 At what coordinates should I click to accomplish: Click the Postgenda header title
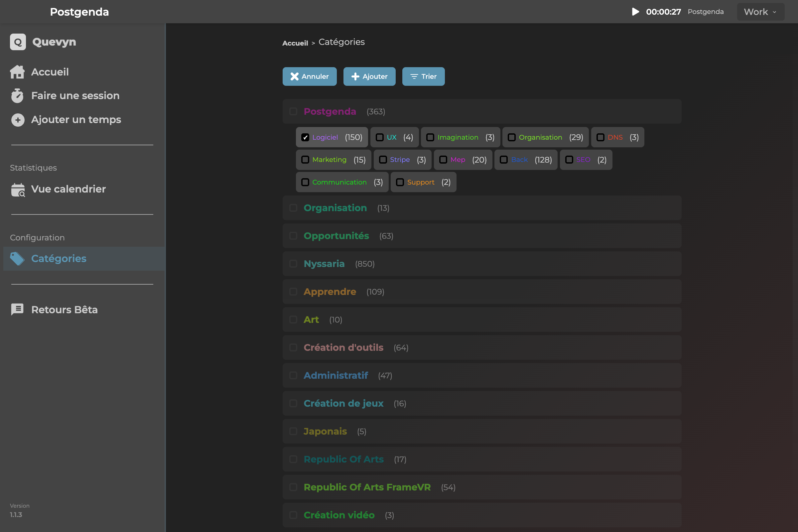(x=79, y=12)
